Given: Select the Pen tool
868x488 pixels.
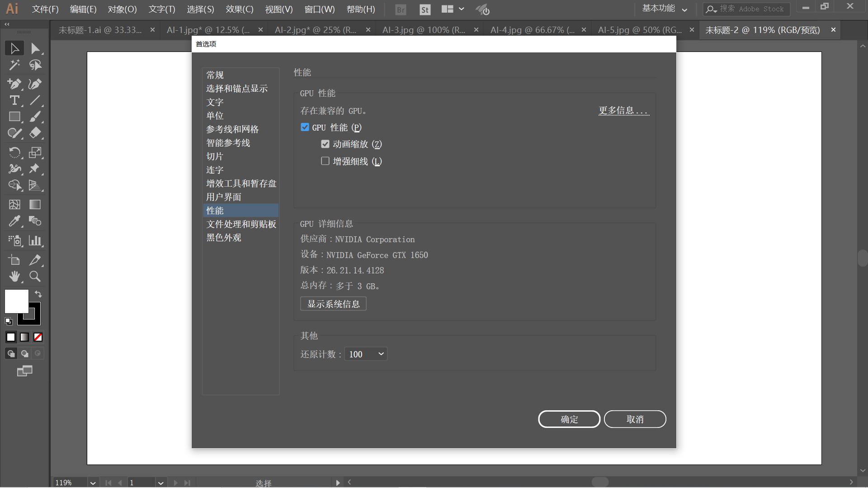Looking at the screenshot, I should 14,84.
